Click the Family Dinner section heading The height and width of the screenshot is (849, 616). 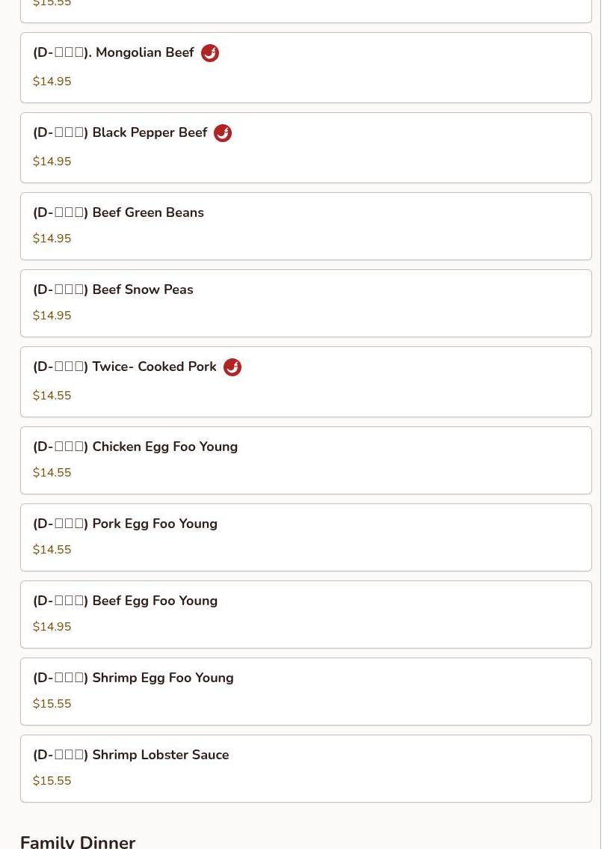pos(78,841)
